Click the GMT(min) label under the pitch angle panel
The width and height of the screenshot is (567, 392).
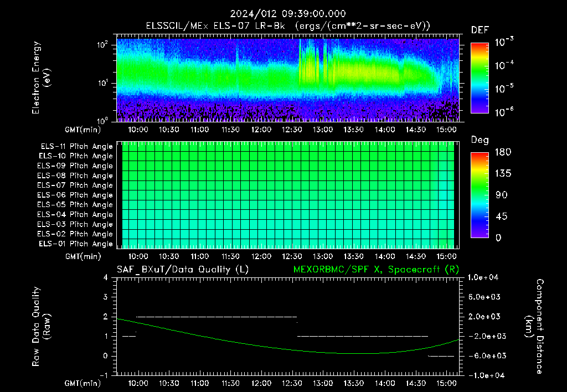83,257
